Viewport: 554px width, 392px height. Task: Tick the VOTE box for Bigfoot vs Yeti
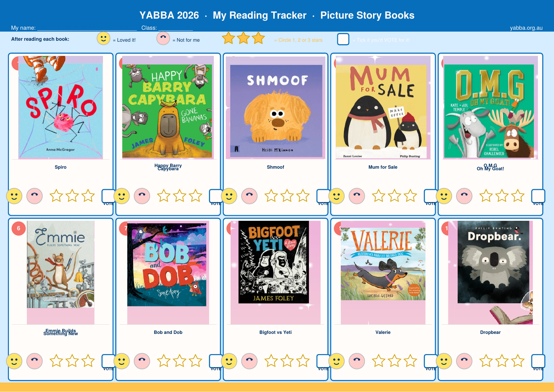pos(323,361)
